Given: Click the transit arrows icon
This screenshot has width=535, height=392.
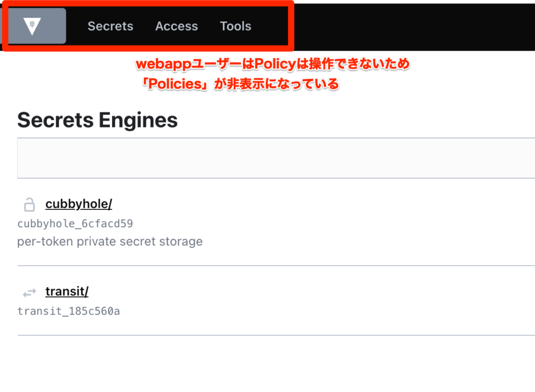Looking at the screenshot, I should 30,292.
